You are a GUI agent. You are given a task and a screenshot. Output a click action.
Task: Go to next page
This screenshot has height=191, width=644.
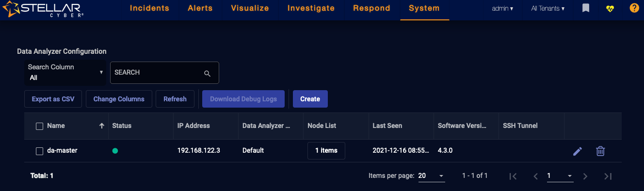coord(585,176)
